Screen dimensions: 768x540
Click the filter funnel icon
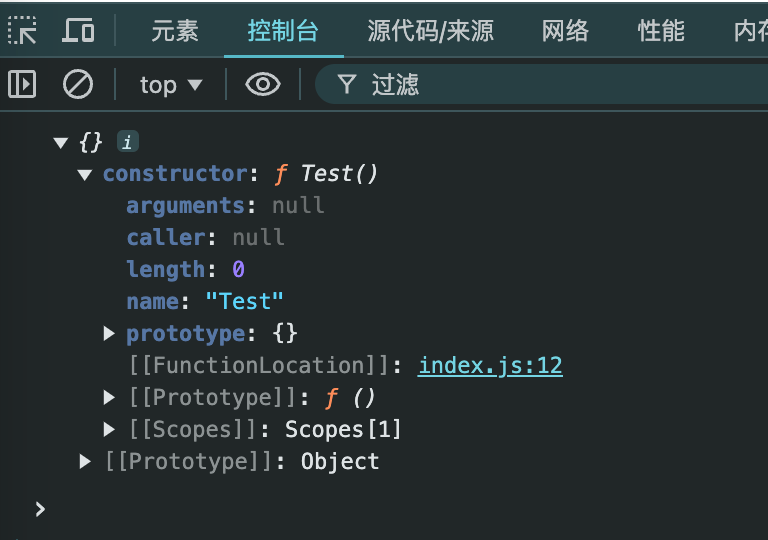(x=347, y=85)
